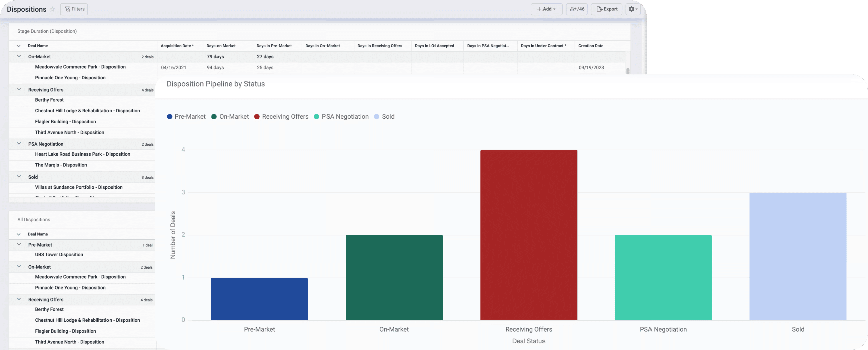Collapse the Receiving Offers group in Stage Duration

tap(19, 90)
